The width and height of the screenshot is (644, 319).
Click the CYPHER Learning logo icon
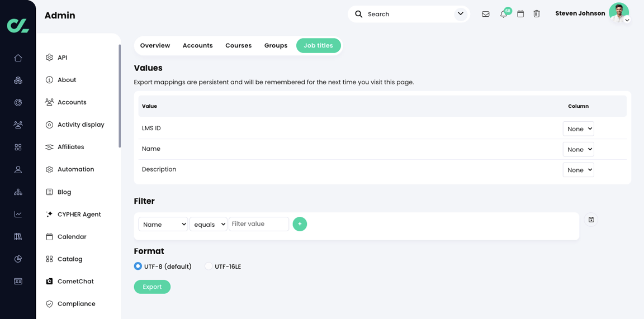click(x=18, y=25)
